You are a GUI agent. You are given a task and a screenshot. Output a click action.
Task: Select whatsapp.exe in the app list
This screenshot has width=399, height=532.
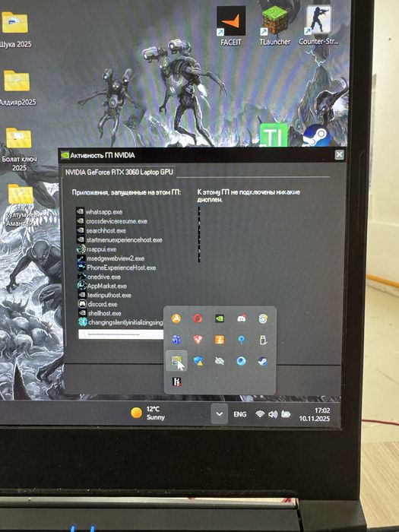(x=99, y=212)
